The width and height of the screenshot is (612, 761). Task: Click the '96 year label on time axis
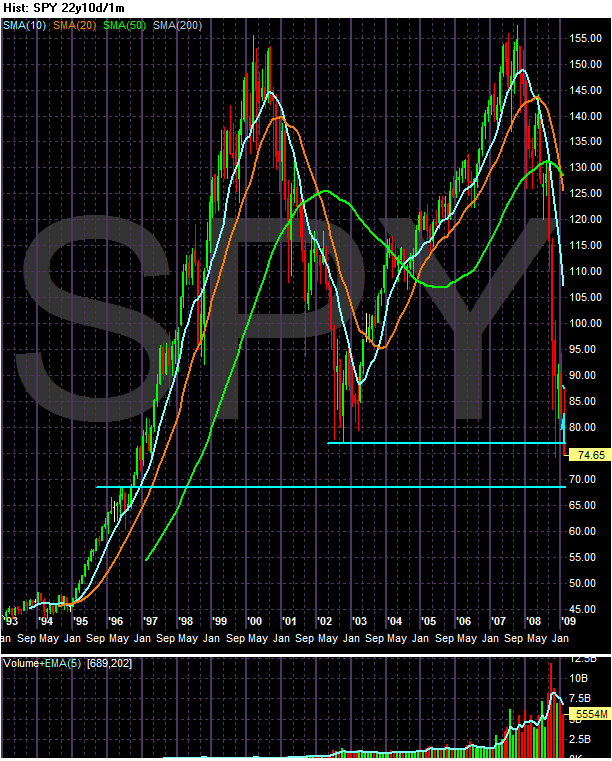(x=116, y=621)
